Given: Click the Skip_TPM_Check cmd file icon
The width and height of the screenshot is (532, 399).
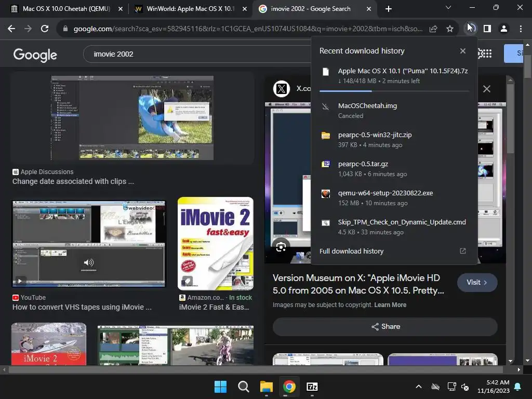Looking at the screenshot, I should [326, 223].
